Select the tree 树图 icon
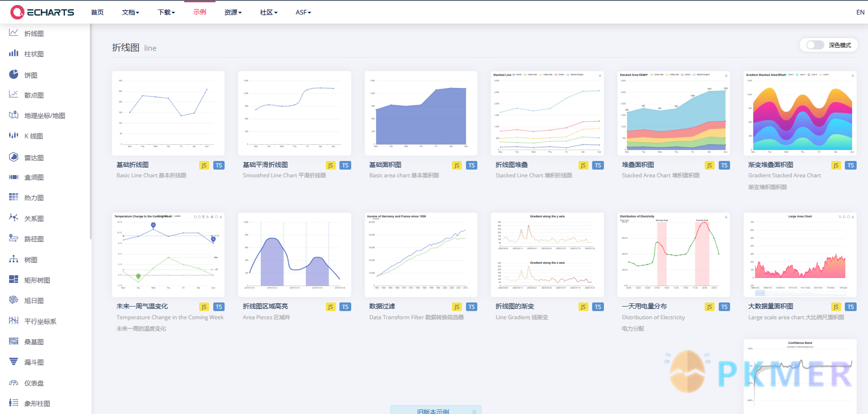The height and width of the screenshot is (414, 868). (x=14, y=259)
